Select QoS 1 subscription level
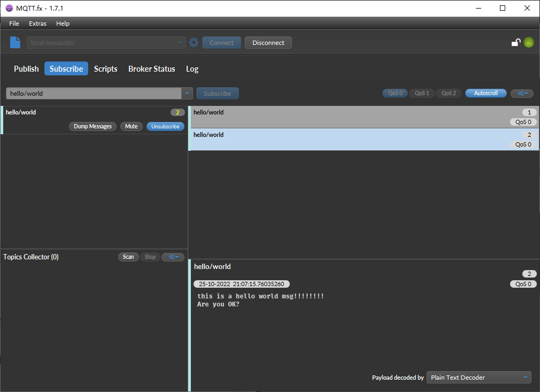The height and width of the screenshot is (392, 540). pyautogui.click(x=422, y=94)
